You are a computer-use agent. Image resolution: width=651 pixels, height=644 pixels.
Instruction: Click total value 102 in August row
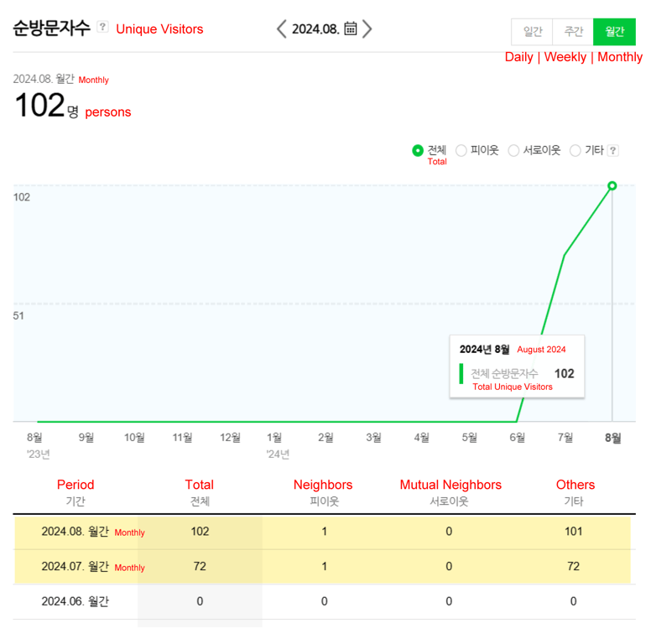coord(200,532)
